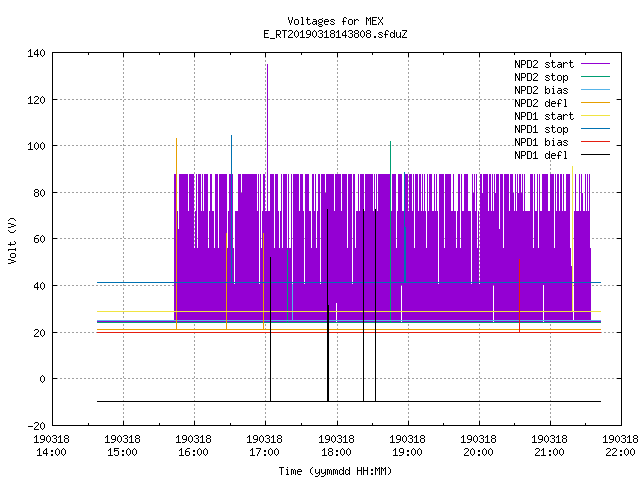Click the X-axis tick label 190318 19:00
This screenshot has width=640, height=480.
(407, 446)
